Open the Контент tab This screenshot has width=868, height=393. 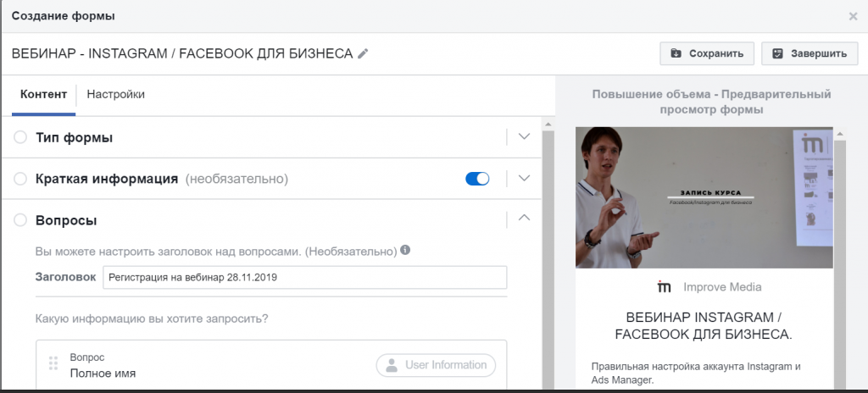tap(42, 94)
